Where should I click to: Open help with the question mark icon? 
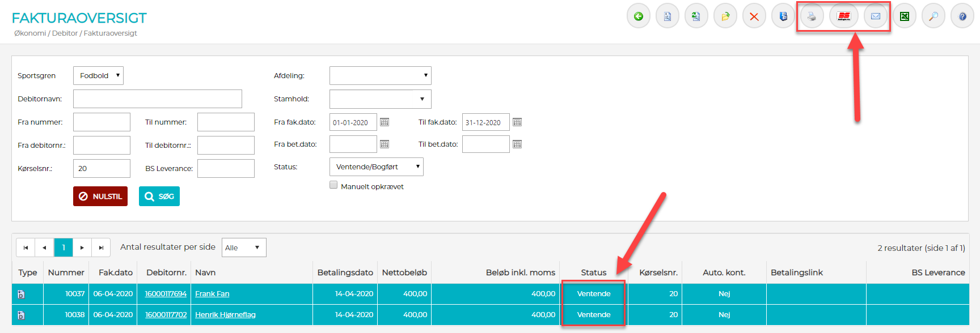962,16
